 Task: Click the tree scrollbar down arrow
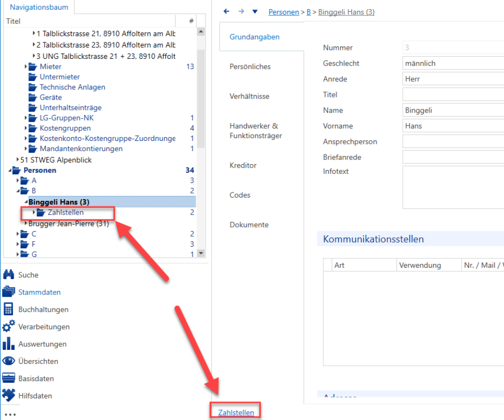click(x=201, y=253)
